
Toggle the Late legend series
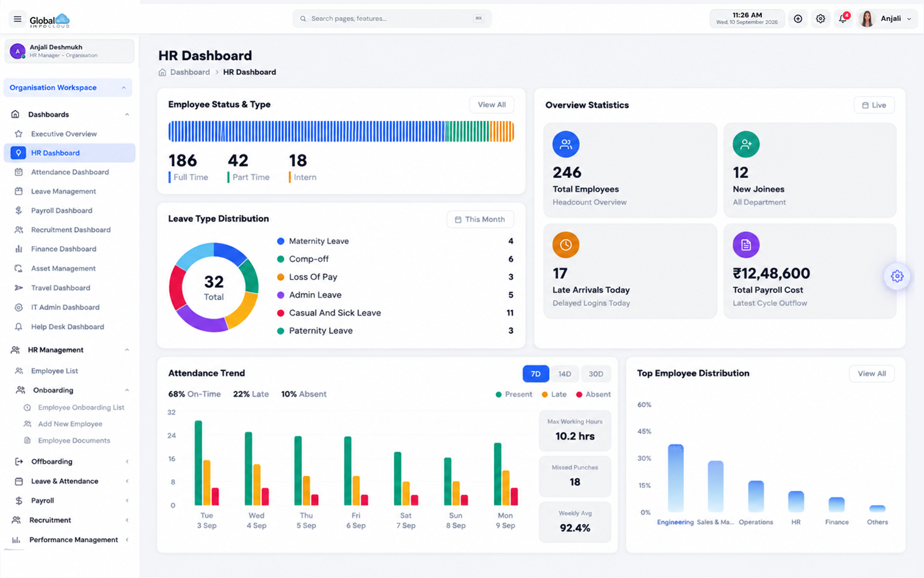(554, 394)
